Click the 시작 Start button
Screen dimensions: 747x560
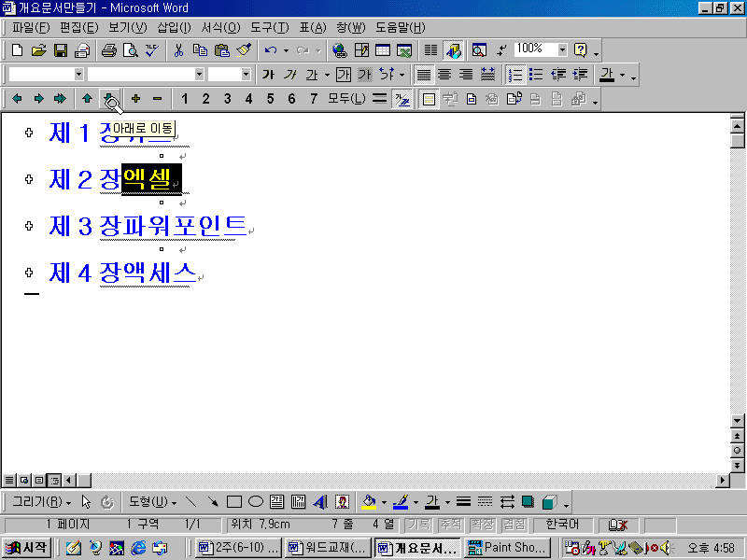(x=26, y=548)
